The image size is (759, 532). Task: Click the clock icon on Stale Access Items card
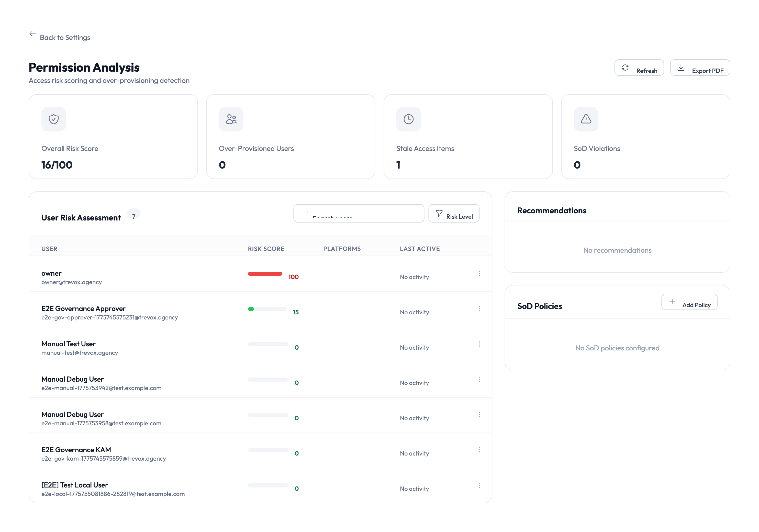408,119
